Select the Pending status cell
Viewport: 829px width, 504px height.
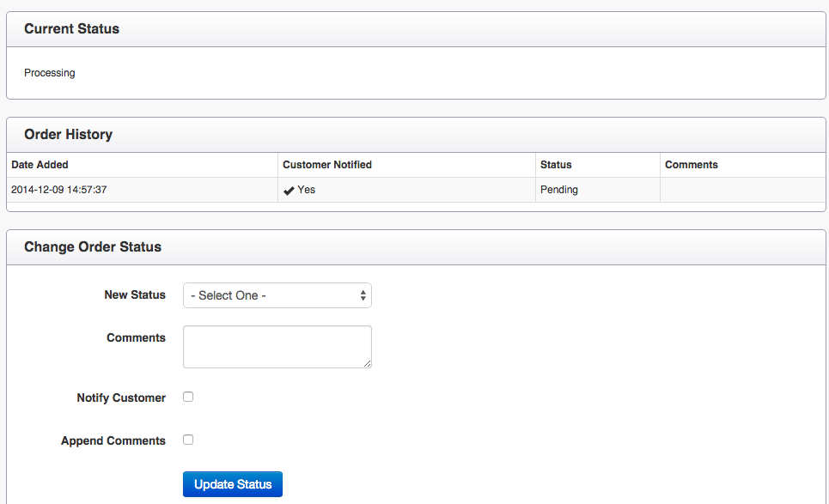tap(558, 190)
